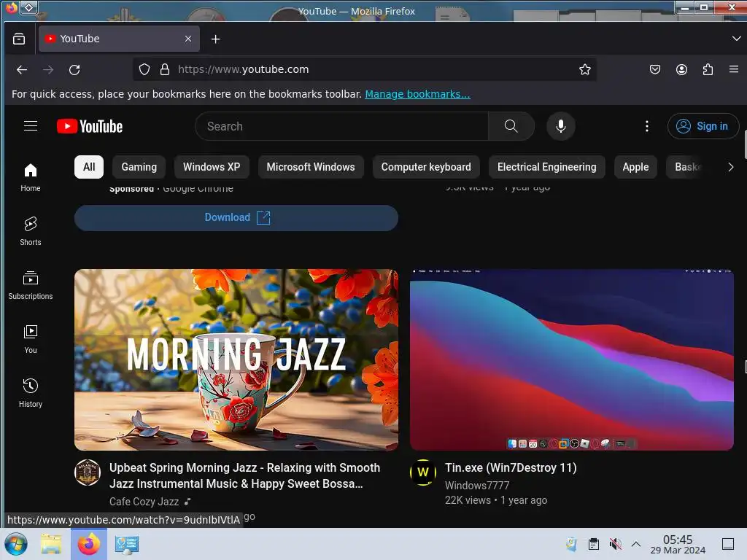Open Firefox application menu
The height and width of the screenshot is (560, 747).
[734, 69]
